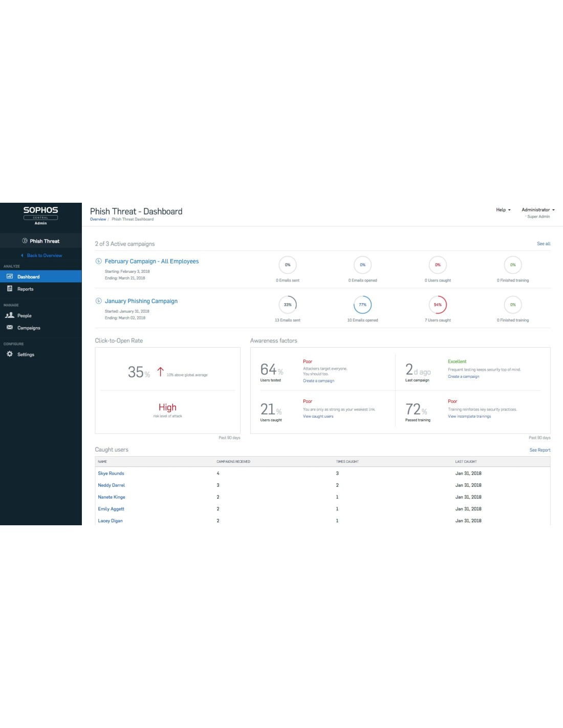
Task: Click the Phish Threat hook icon
Action: click(x=25, y=241)
